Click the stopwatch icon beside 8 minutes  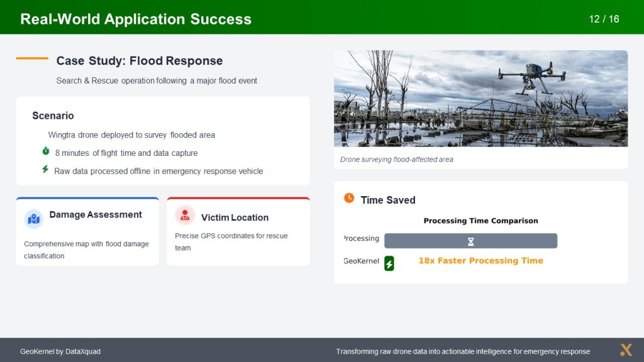[x=45, y=151]
